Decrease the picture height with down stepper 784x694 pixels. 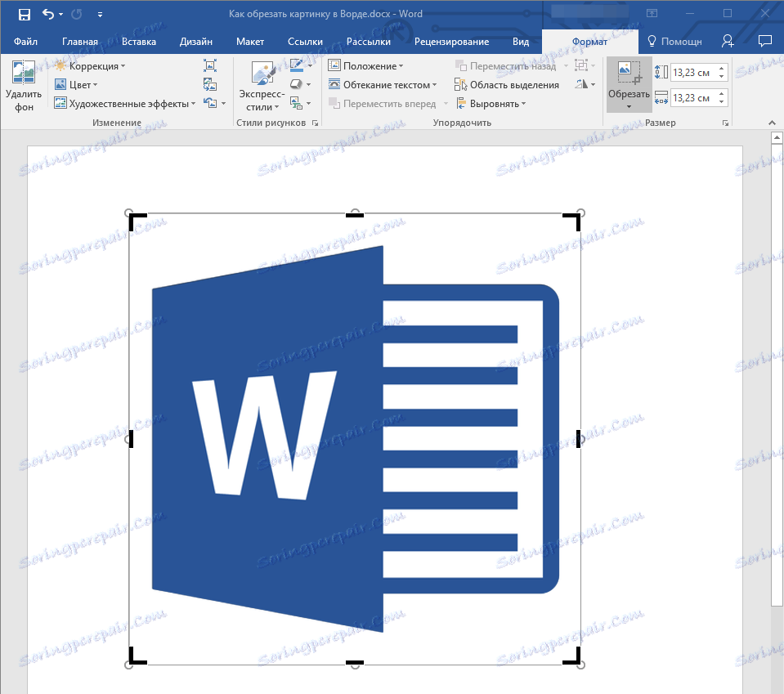tap(722, 77)
